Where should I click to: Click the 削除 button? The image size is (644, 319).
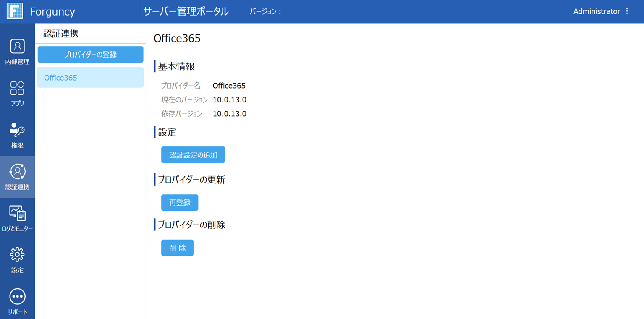coord(177,248)
